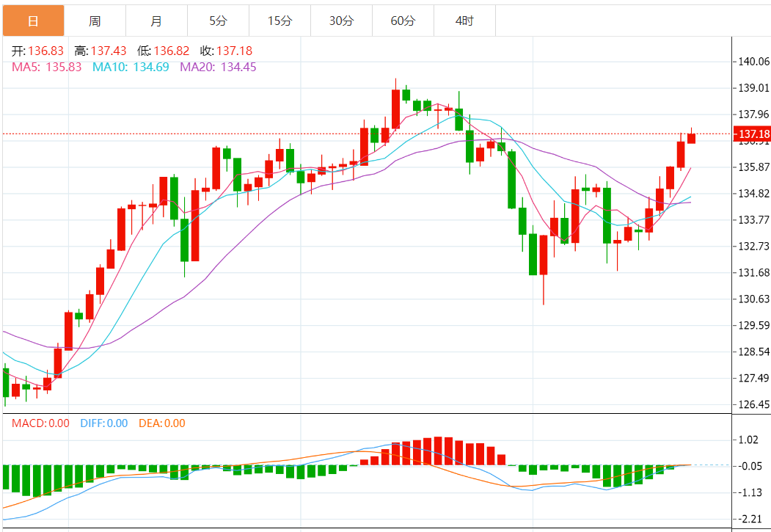771x532 pixels.
Task: Click the latest red candlestick at 137.18
Action: (691, 138)
